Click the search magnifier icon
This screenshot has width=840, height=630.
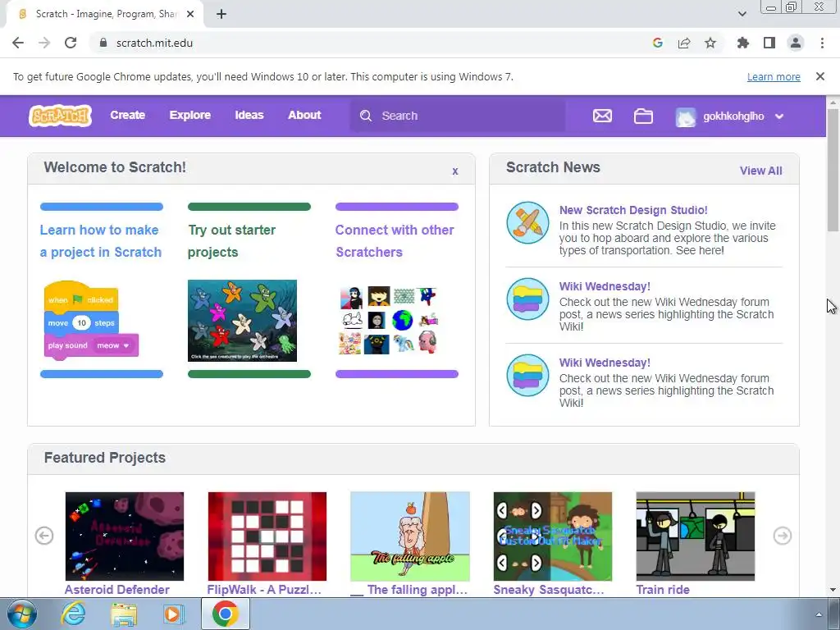[x=366, y=116]
